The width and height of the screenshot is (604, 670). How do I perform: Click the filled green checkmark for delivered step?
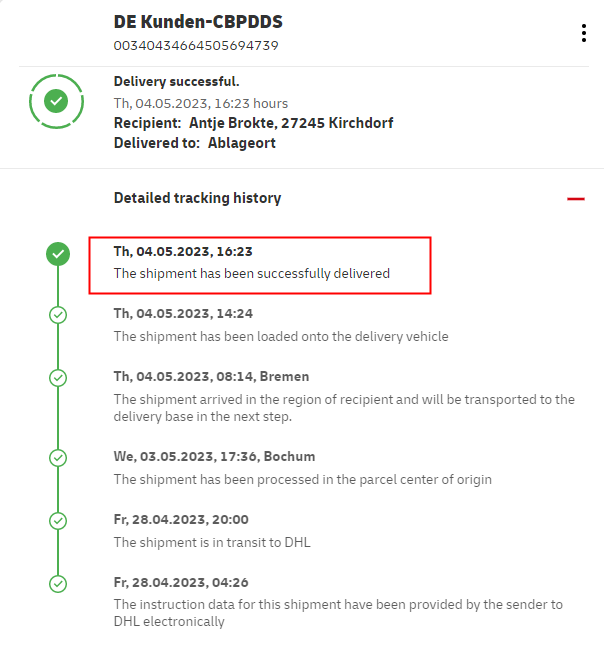tap(58, 254)
